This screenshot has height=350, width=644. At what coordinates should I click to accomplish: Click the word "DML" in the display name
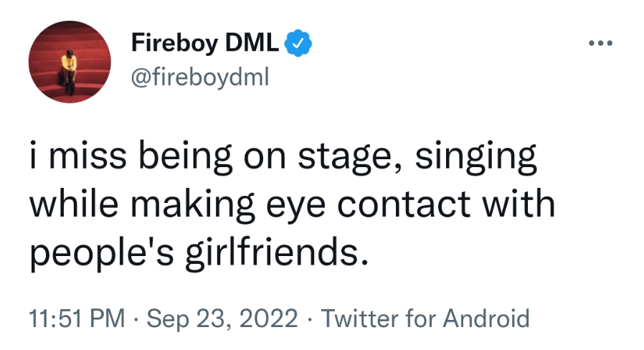point(253,44)
